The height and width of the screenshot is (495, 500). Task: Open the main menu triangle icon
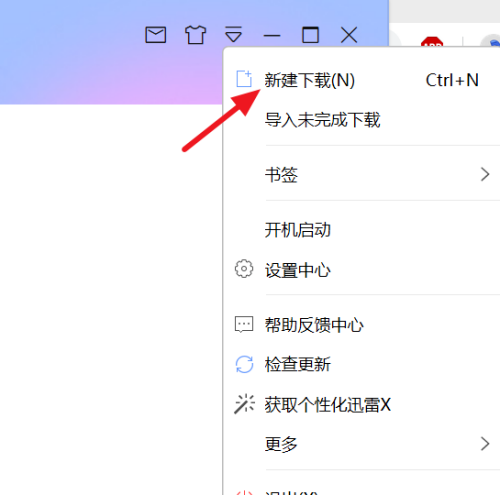click(233, 34)
